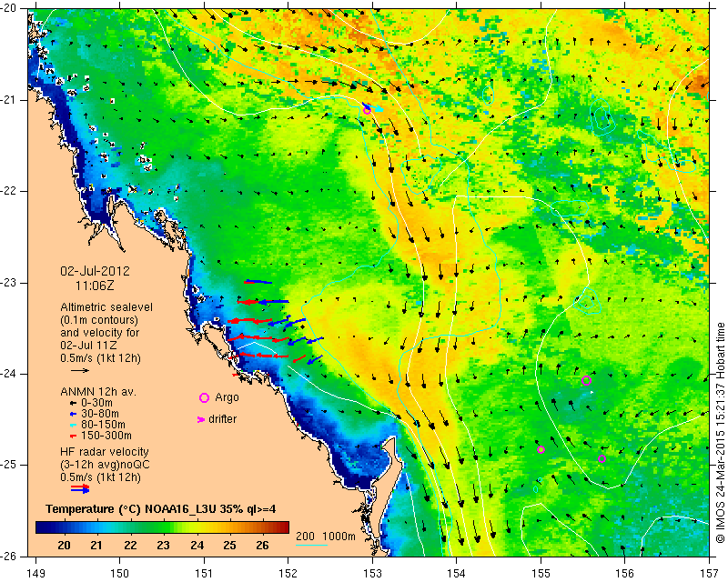This screenshot has width=728, height=582.
Task: Click the -23 latitude axis label
Action: pyautogui.click(x=10, y=283)
